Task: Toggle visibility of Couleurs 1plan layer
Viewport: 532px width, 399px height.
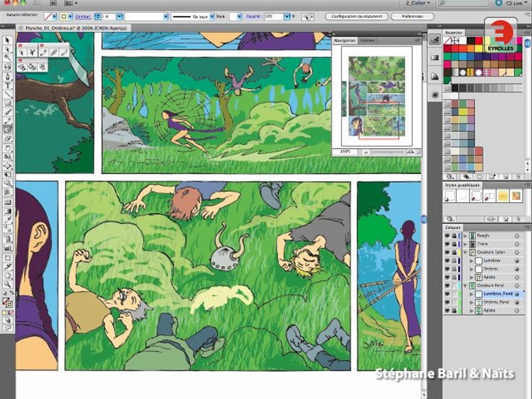Action: [447, 253]
